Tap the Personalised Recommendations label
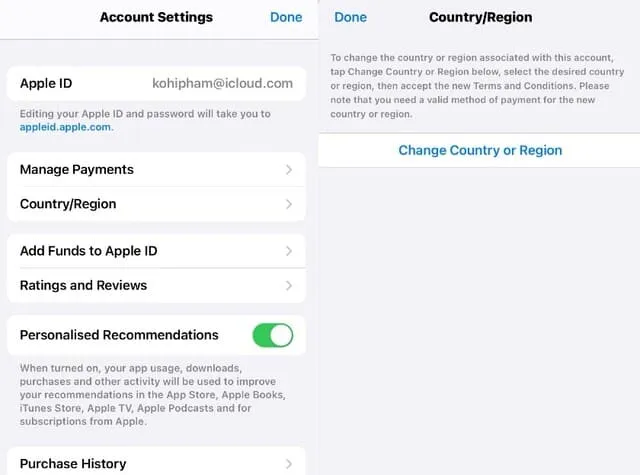 pos(119,335)
